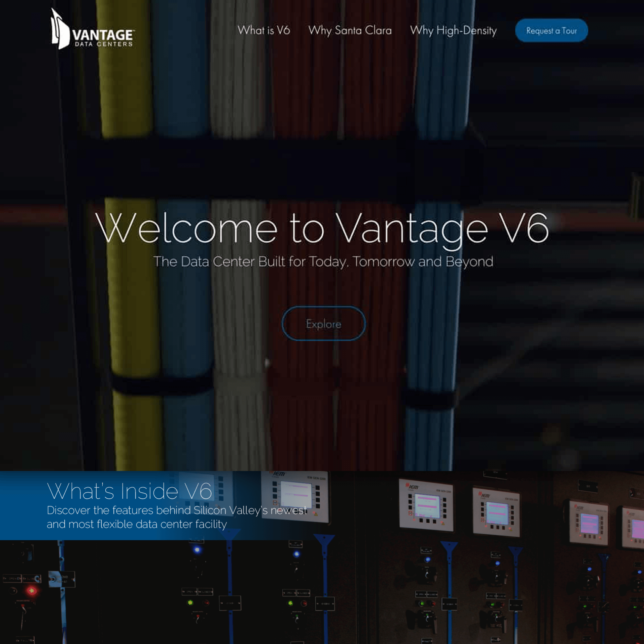Open the What is V6 menu item

264,31
